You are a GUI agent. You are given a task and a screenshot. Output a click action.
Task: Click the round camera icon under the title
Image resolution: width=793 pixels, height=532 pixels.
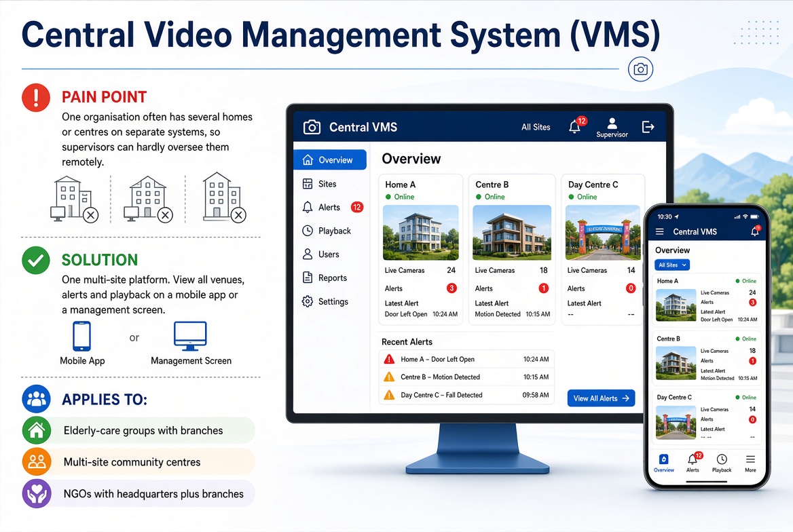click(641, 69)
